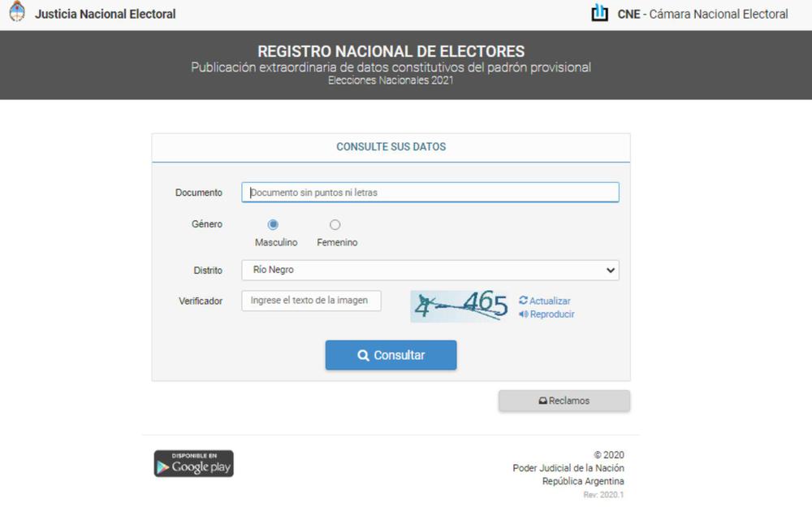This screenshot has width=812, height=516.
Task: Open the Google Play badge
Action: [194, 464]
